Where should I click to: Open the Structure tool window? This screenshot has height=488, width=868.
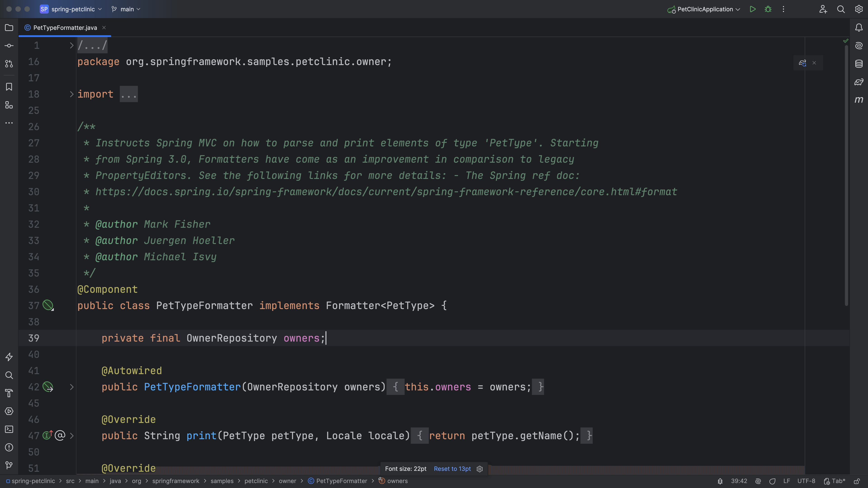(9, 105)
